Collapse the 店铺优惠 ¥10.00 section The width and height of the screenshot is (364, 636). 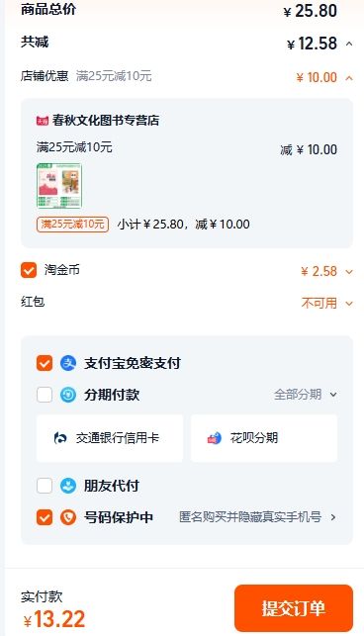349,77
